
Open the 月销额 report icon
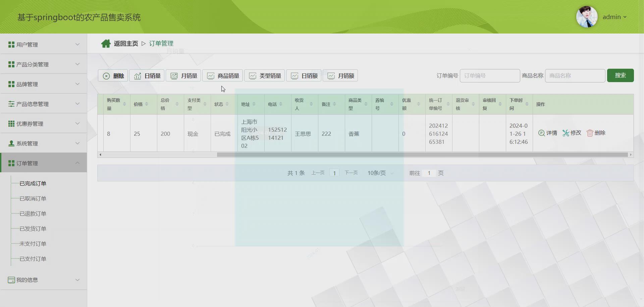tap(331, 75)
